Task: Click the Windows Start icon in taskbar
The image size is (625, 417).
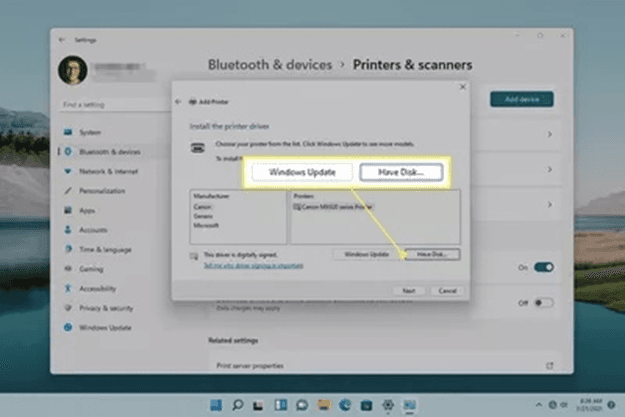Action: (216, 405)
